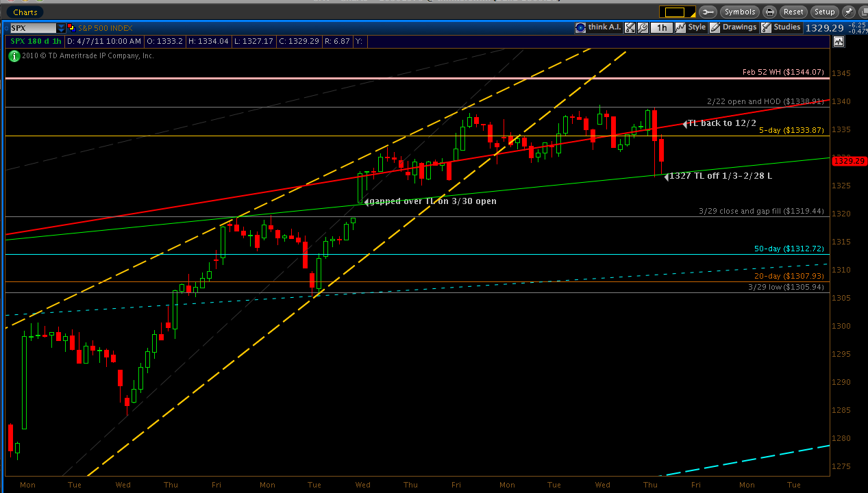Screen dimensions: 868x493
Task: Click the Setup button
Action: tap(824, 12)
